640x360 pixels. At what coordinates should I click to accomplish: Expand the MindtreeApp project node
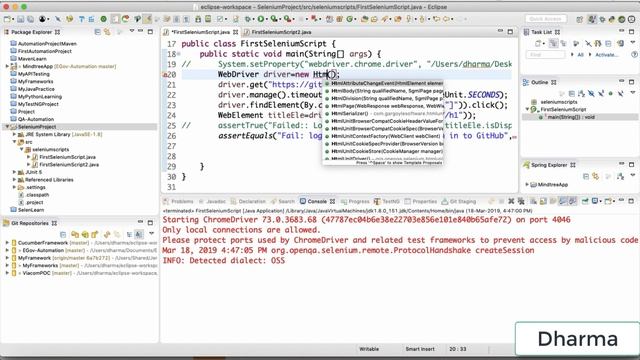[x=7, y=66]
